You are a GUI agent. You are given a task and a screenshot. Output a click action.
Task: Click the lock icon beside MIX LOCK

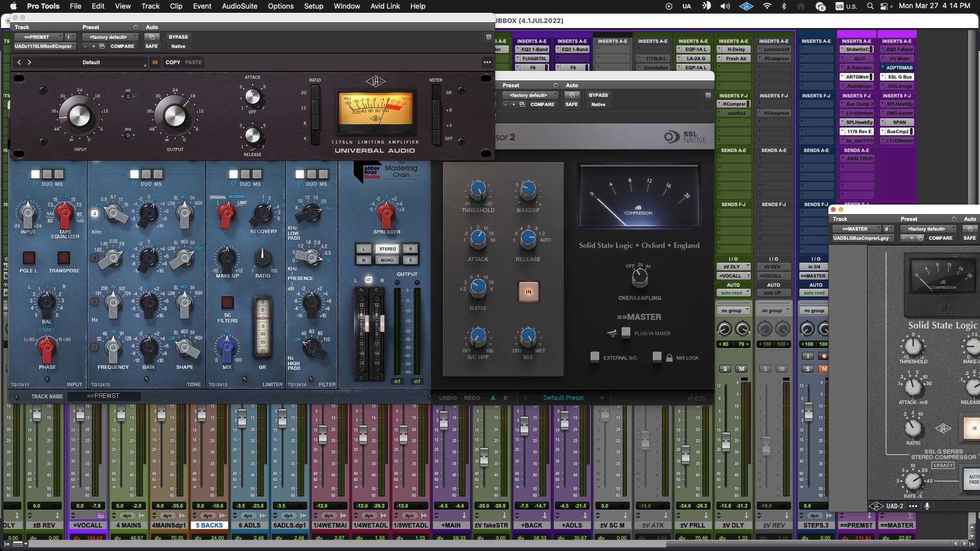(x=669, y=358)
